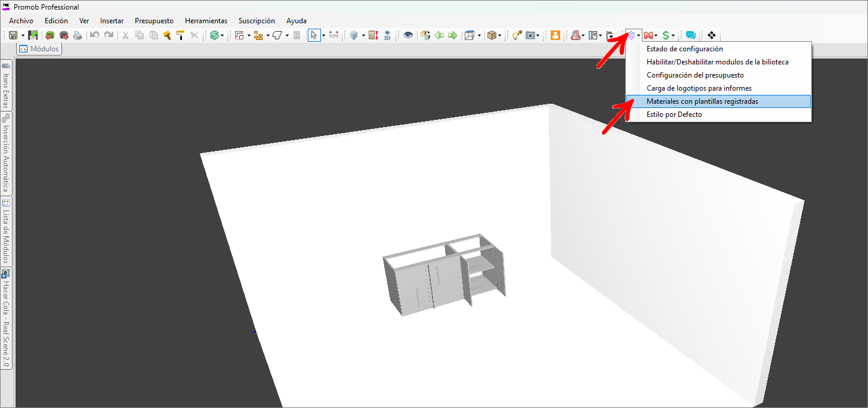The height and width of the screenshot is (408, 868).
Task: Select the yellow paint roller tool
Action: (x=180, y=35)
